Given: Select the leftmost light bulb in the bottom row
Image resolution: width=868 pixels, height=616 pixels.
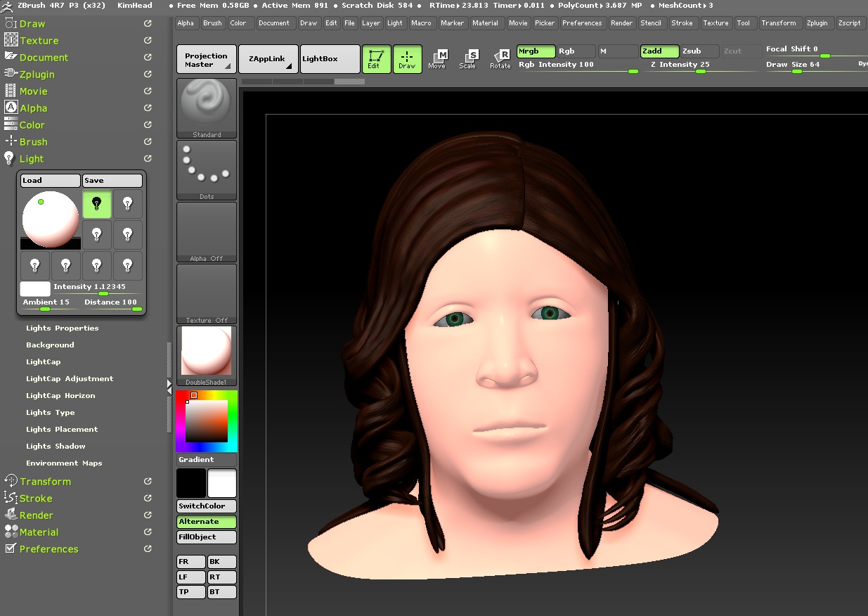Looking at the screenshot, I should (x=35, y=266).
